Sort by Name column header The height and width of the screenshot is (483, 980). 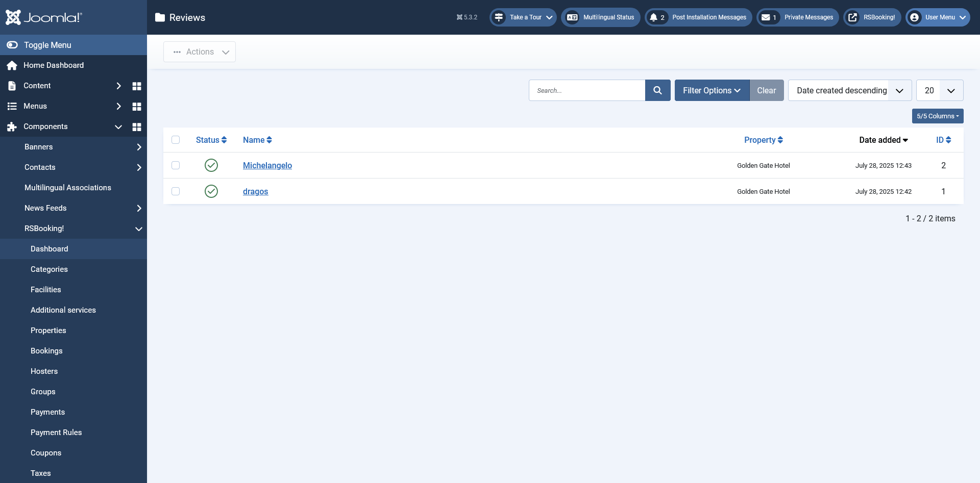click(x=257, y=140)
